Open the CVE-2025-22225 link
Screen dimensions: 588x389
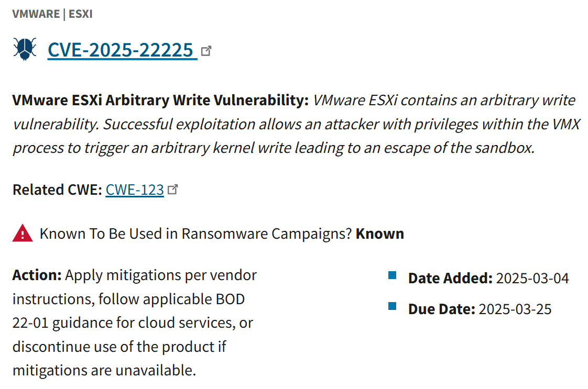coord(121,50)
